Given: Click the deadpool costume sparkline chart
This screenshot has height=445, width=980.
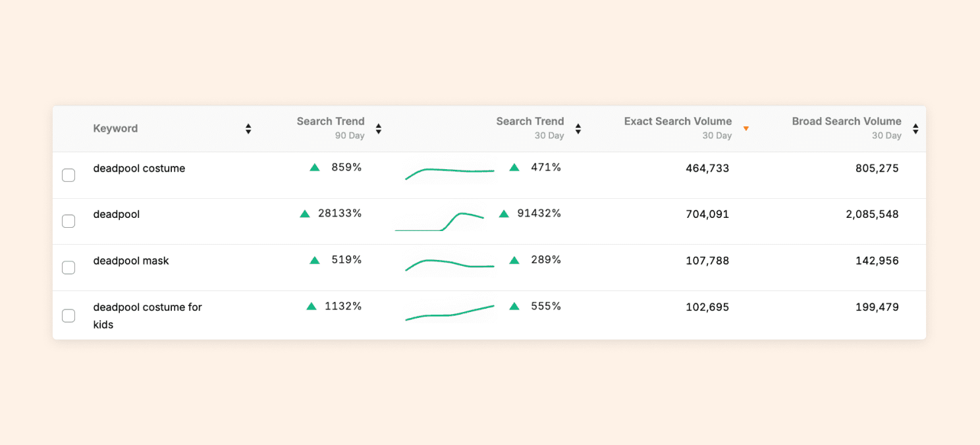Looking at the screenshot, I should coord(450,174).
